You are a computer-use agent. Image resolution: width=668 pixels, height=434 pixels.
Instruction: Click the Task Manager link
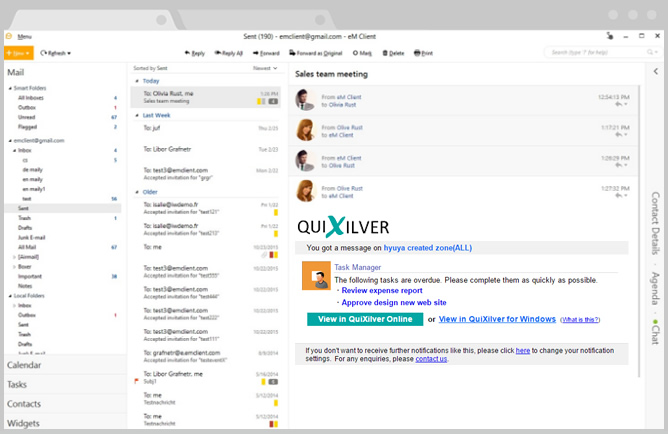pos(357,267)
